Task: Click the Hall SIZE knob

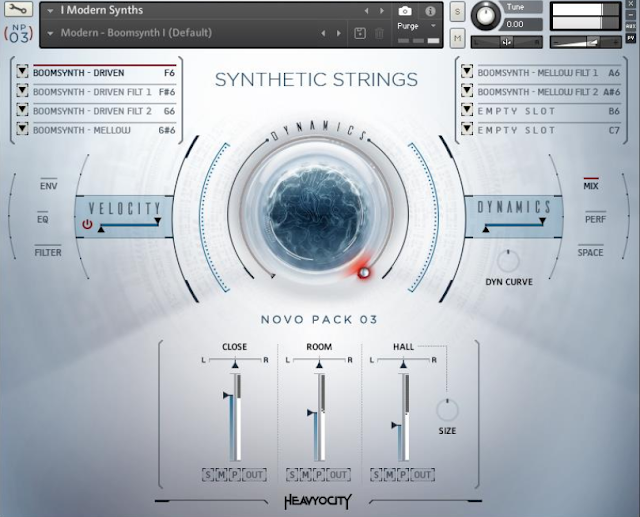Action: 447,410
